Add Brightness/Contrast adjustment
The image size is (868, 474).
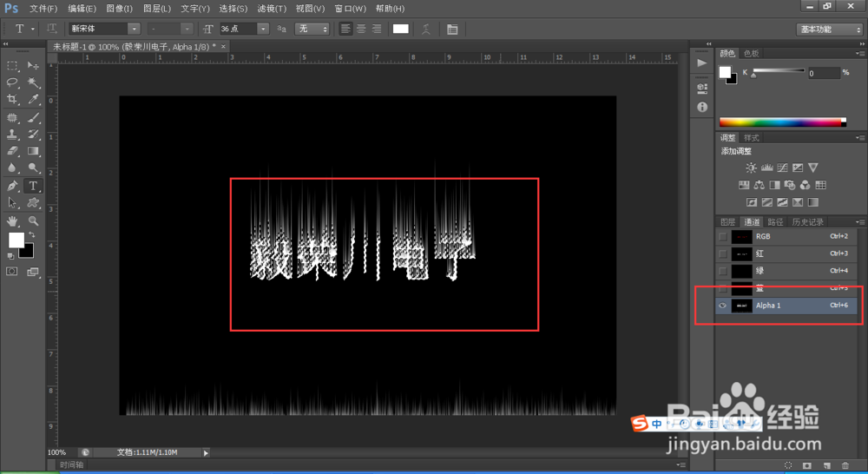(x=751, y=168)
